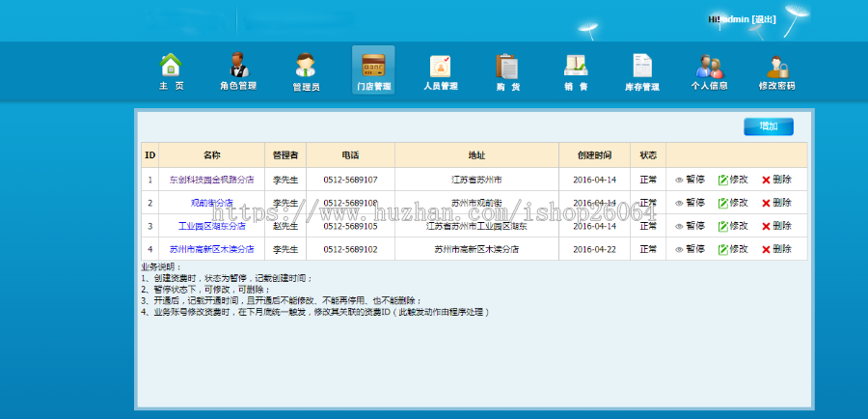Click address cell 江苏省苏州市

pos(476,180)
